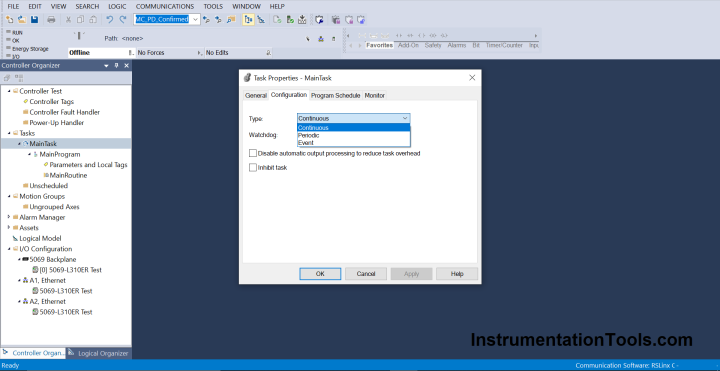Insert an Examine Off (XIO) contact instruction
The height and width of the screenshot is (371, 720).
pyautogui.click(x=410, y=35)
